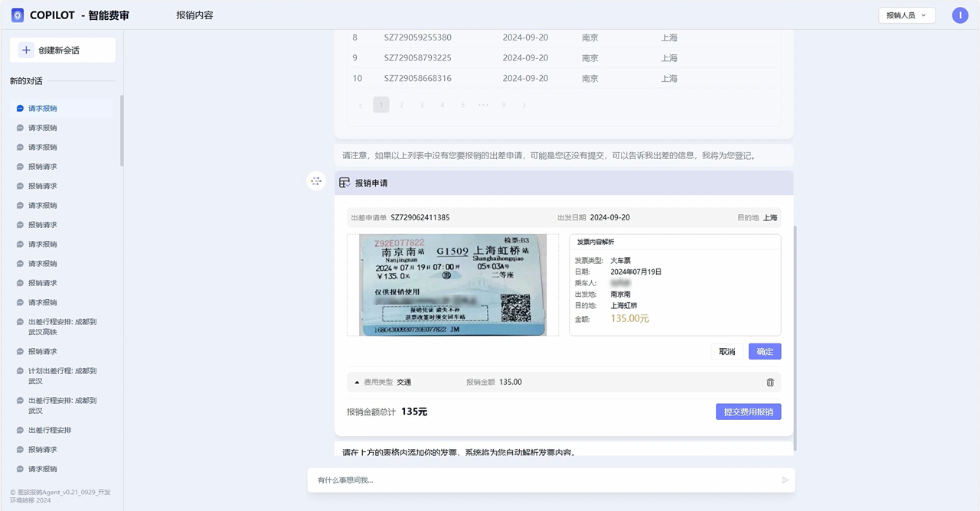Collapse the 费用类型 交通 expense row

(357, 382)
